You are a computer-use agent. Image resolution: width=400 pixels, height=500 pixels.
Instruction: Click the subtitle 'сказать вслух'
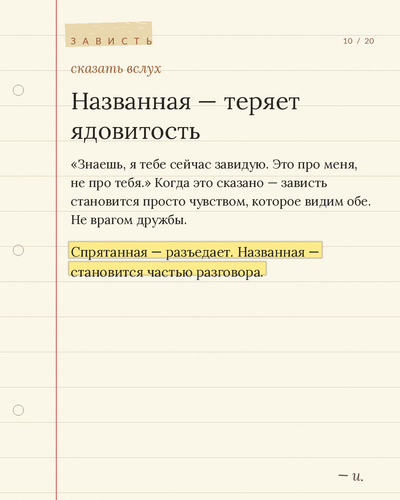pos(116,69)
